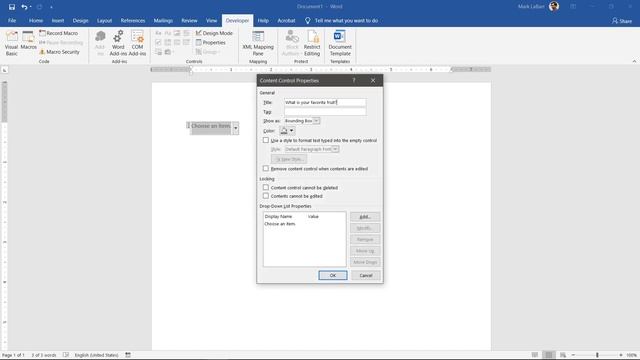
Task: Switch to the Review tab
Action: click(x=189, y=20)
